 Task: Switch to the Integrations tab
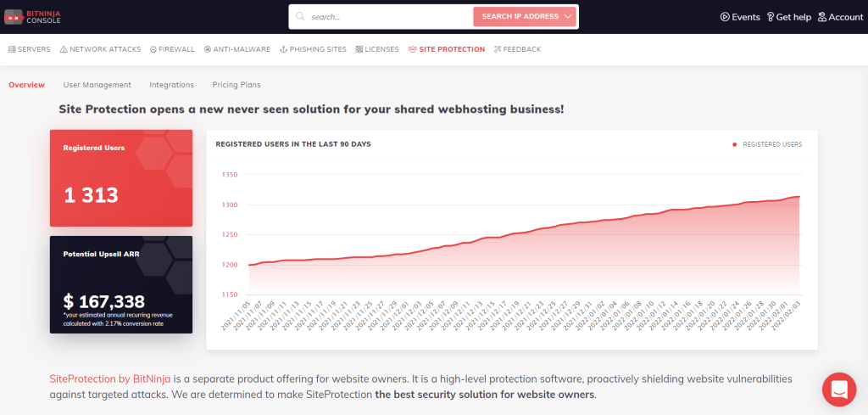tap(171, 85)
